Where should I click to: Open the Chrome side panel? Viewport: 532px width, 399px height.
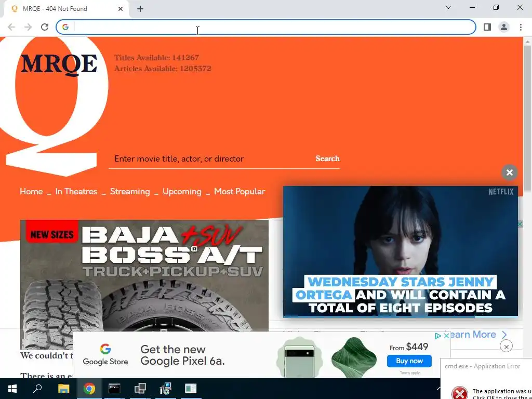tap(487, 27)
